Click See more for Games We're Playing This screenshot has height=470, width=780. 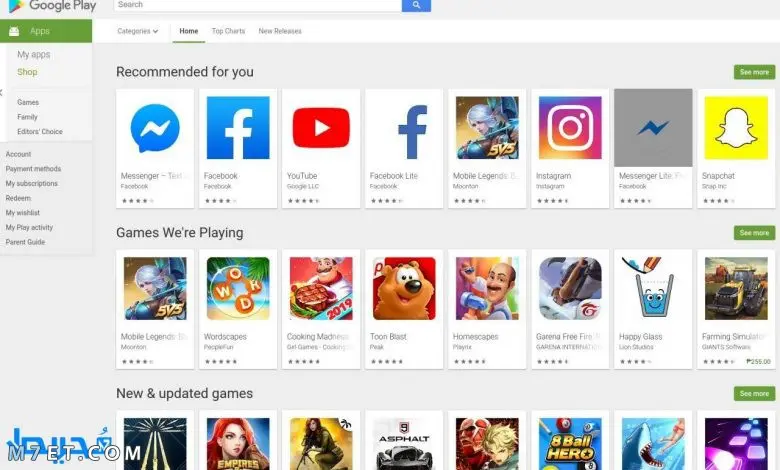point(754,233)
